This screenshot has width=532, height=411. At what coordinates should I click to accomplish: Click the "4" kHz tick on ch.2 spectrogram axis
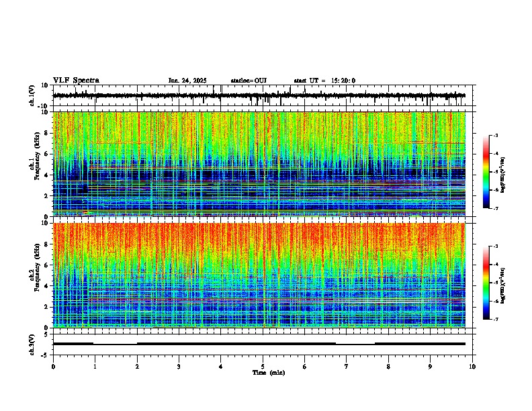click(46, 286)
